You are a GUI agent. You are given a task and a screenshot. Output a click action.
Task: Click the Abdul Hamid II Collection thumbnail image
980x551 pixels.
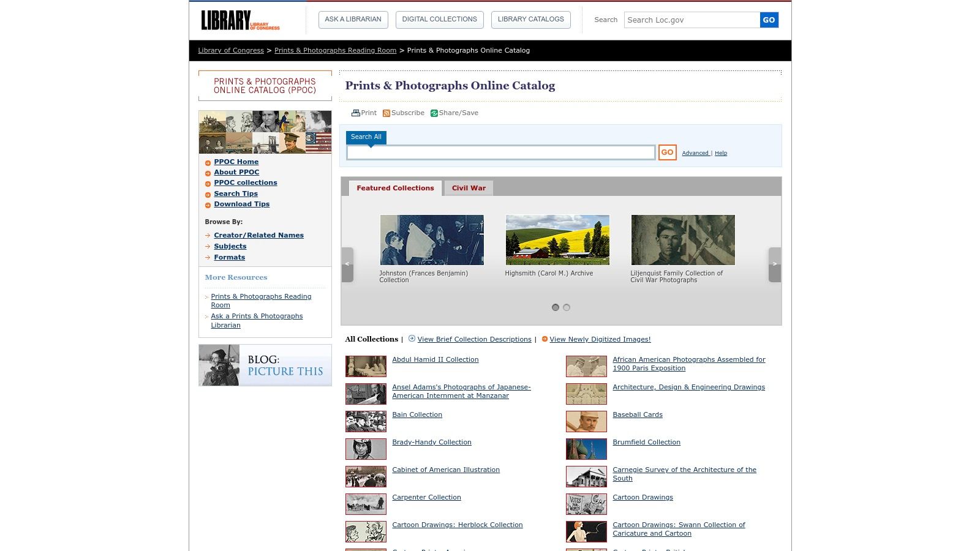(366, 366)
